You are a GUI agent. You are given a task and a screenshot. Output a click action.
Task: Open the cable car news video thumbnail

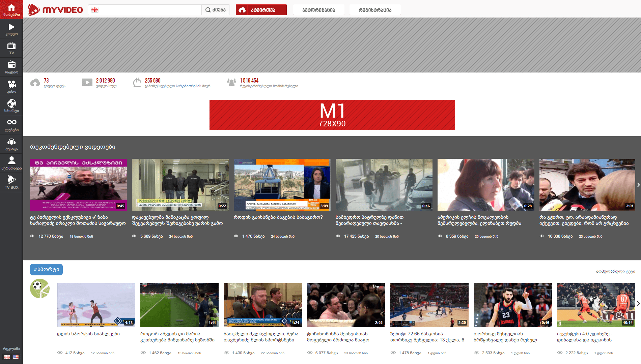[x=282, y=185]
